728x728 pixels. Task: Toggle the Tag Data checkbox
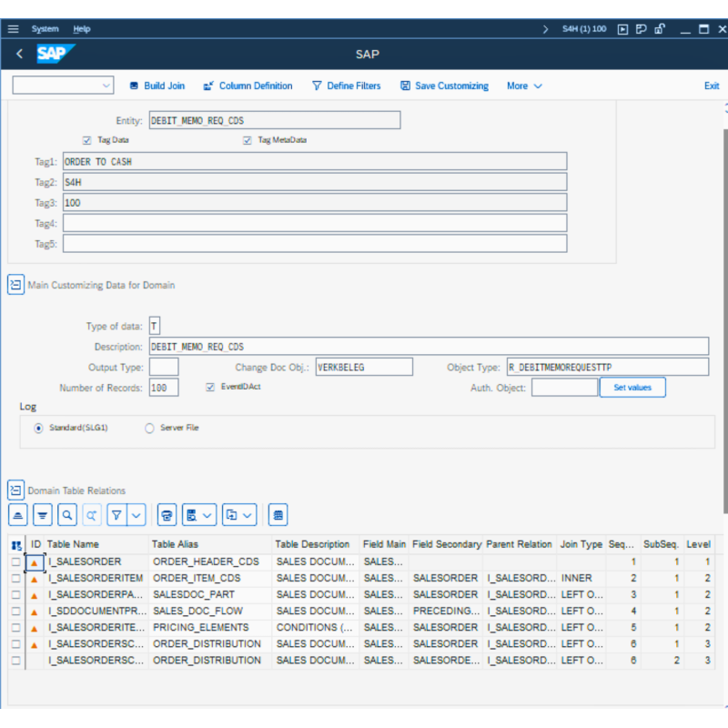tap(87, 140)
